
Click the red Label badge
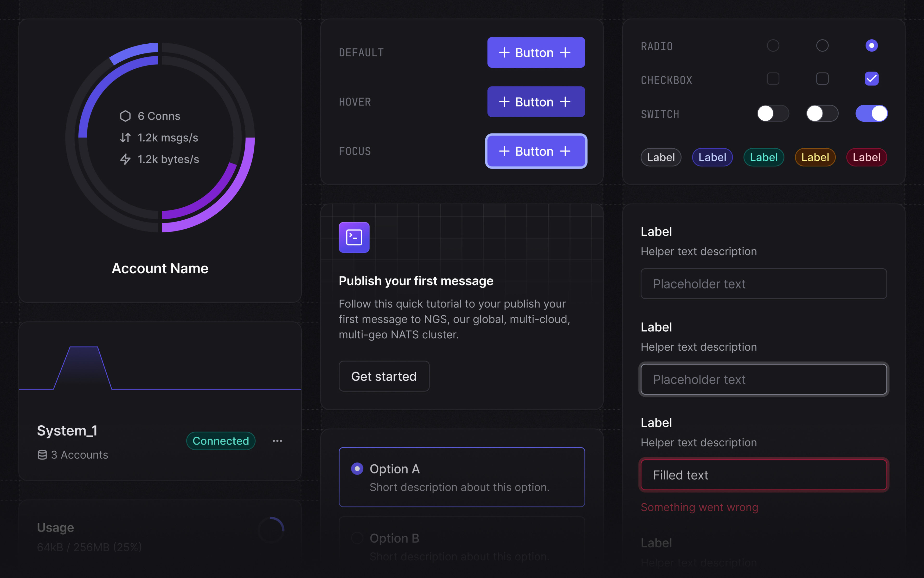[x=867, y=157]
